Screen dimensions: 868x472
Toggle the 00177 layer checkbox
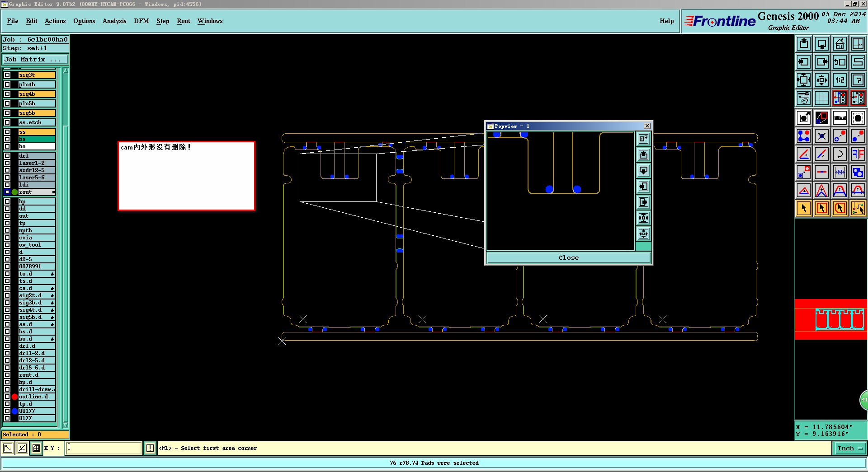tap(7, 411)
